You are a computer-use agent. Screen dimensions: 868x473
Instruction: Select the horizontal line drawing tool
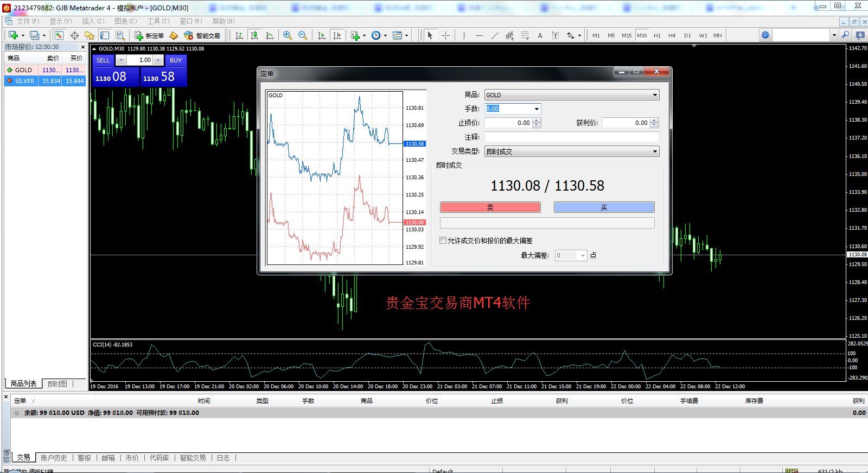pyautogui.click(x=479, y=35)
